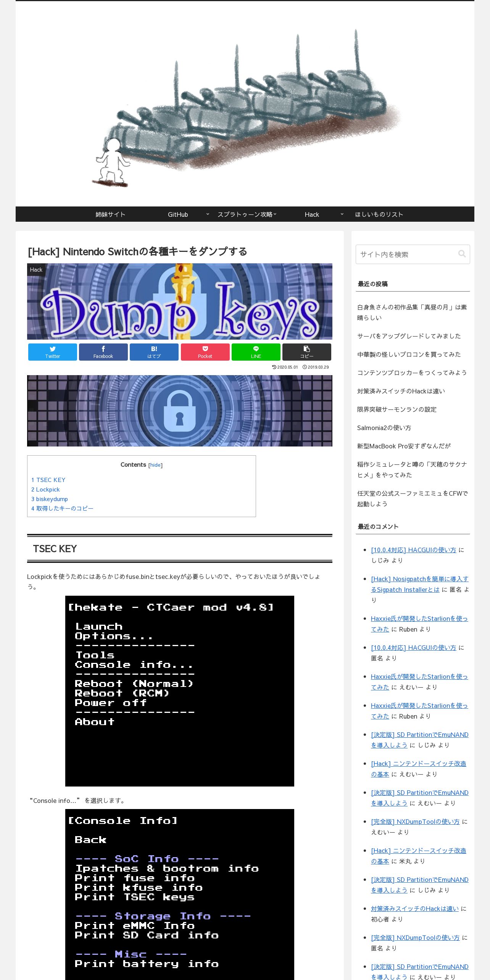490x980 pixels.
Task: Open [完全版] NXDumpToolの使い方 comment by 匿名
Action: pos(415,938)
